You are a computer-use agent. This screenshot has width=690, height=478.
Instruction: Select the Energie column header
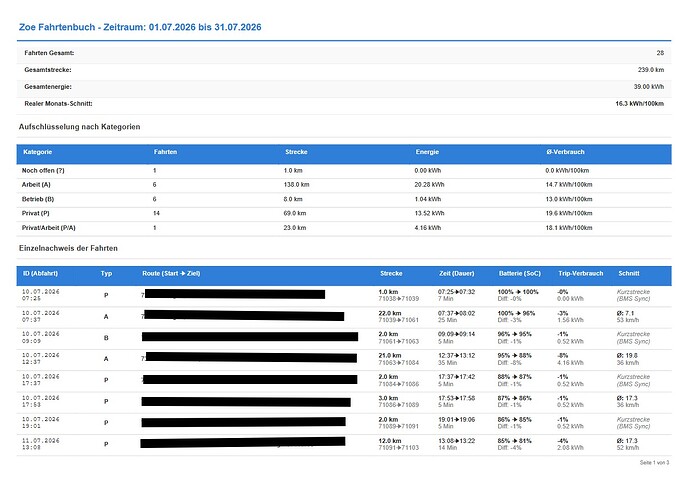(427, 152)
